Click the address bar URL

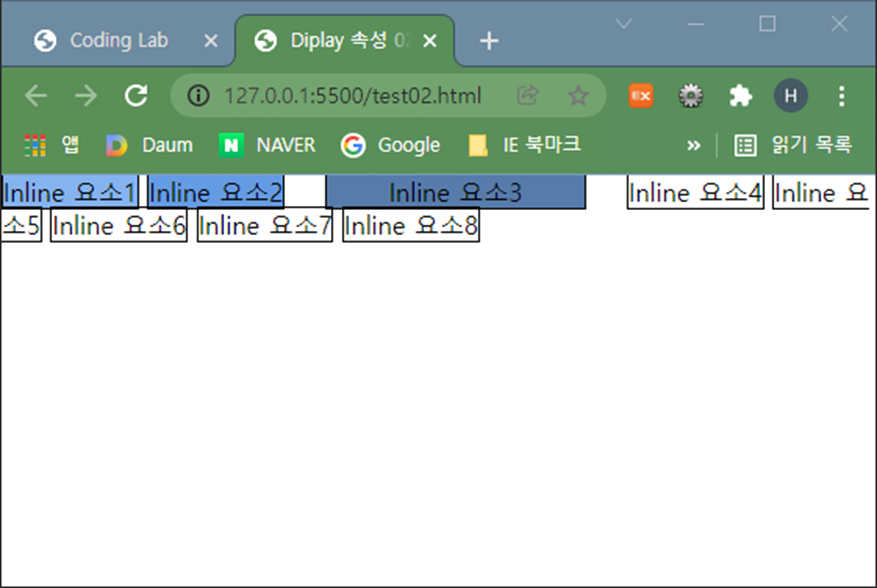click(x=352, y=96)
